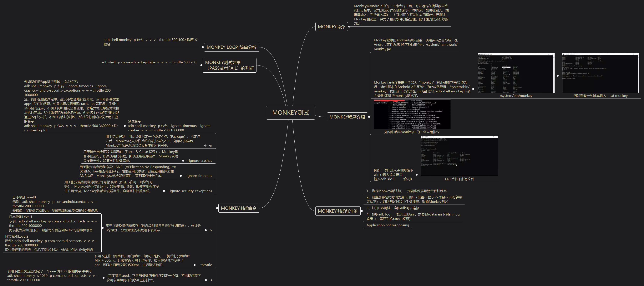Image resolution: width=644 pixels, height=286 pixels.
Task: Open the cat monkey terminal screenshot
Action: 600,73
